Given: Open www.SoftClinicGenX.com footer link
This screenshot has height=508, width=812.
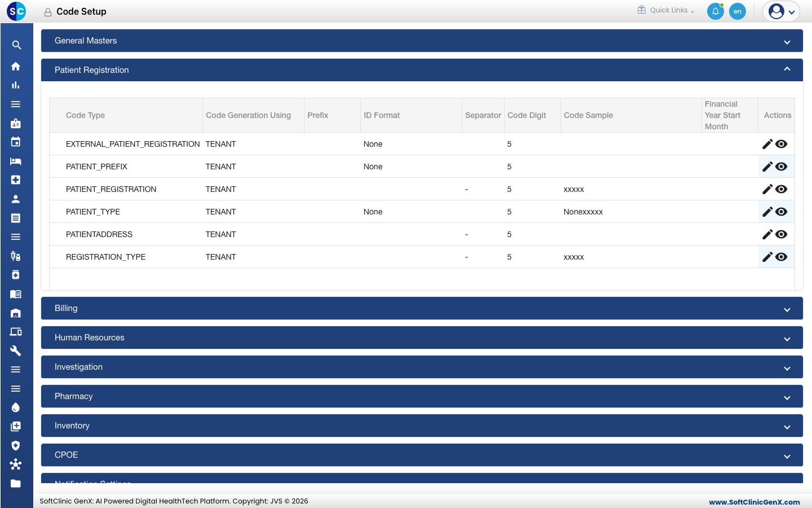Looking at the screenshot, I should pyautogui.click(x=754, y=502).
